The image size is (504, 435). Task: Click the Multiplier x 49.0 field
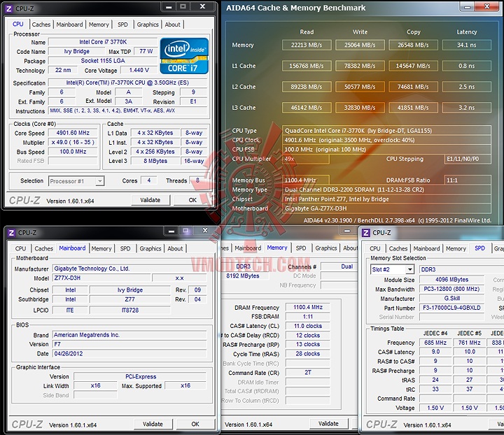[x=73, y=142]
